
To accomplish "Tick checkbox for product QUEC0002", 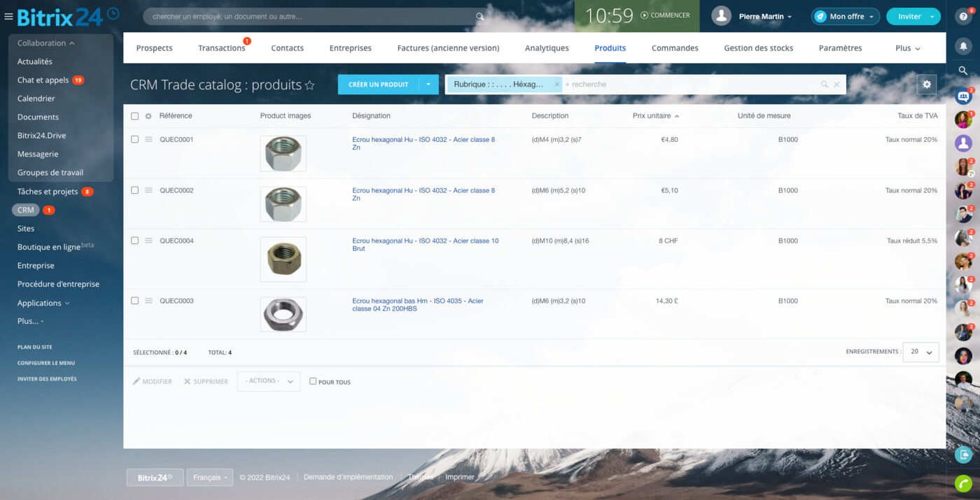I will click(135, 190).
